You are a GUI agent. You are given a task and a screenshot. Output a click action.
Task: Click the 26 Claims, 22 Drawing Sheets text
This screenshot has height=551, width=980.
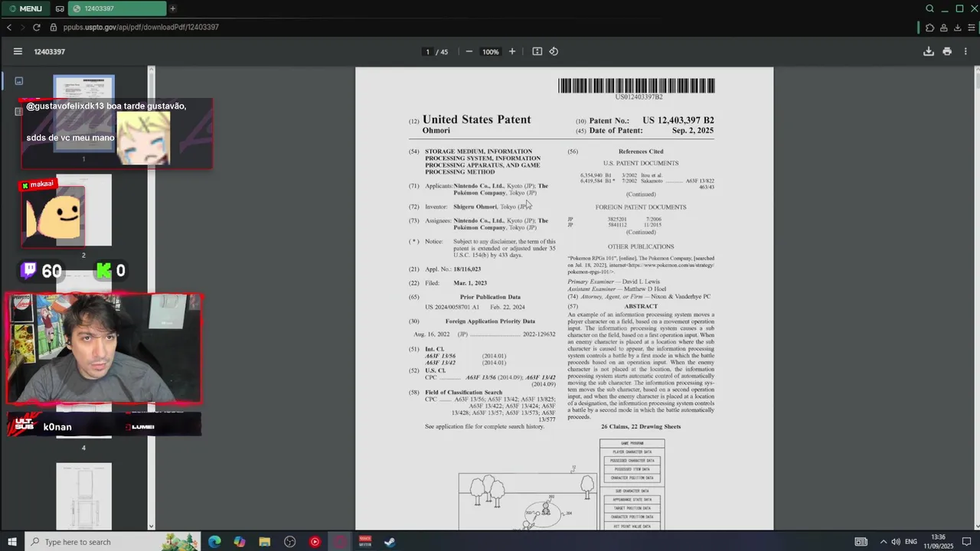tap(641, 426)
